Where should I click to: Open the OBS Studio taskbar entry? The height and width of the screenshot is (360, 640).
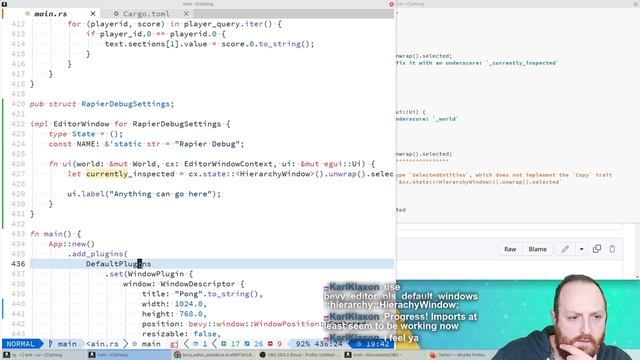click(299, 355)
